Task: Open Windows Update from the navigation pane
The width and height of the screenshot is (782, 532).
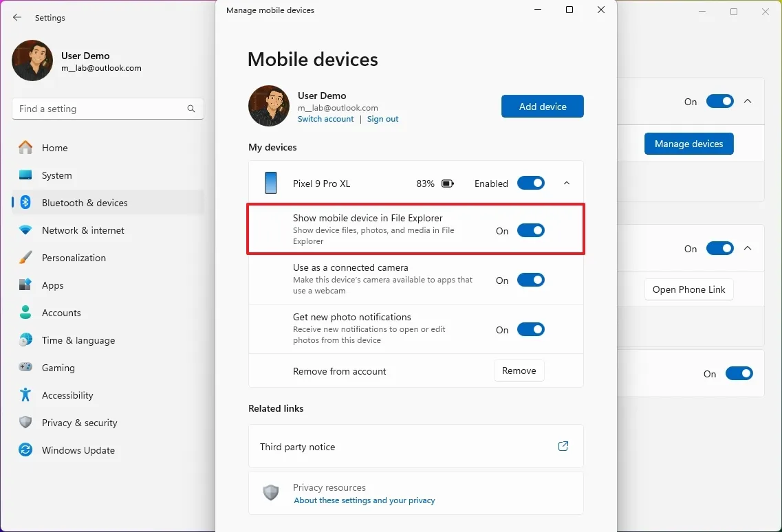Action: (x=25, y=450)
